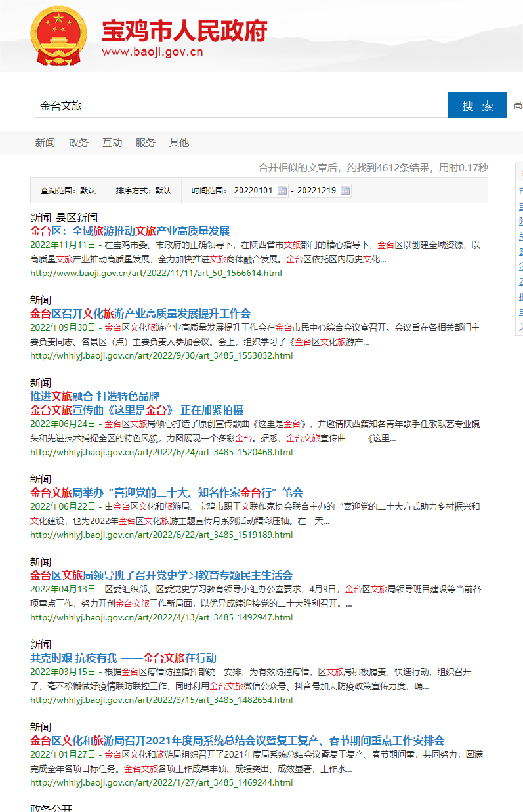Click the date 2022年09月30日 snippet
The width and height of the screenshot is (523, 812).
coord(62,327)
